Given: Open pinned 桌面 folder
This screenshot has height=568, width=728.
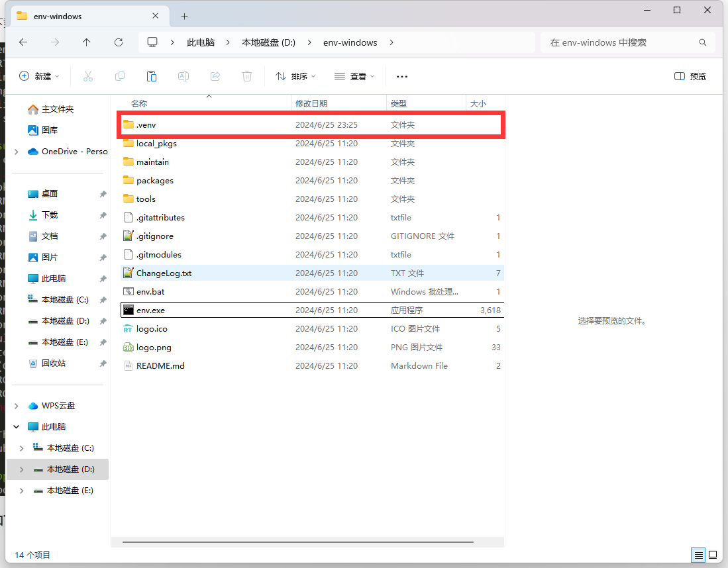Looking at the screenshot, I should click(x=49, y=193).
